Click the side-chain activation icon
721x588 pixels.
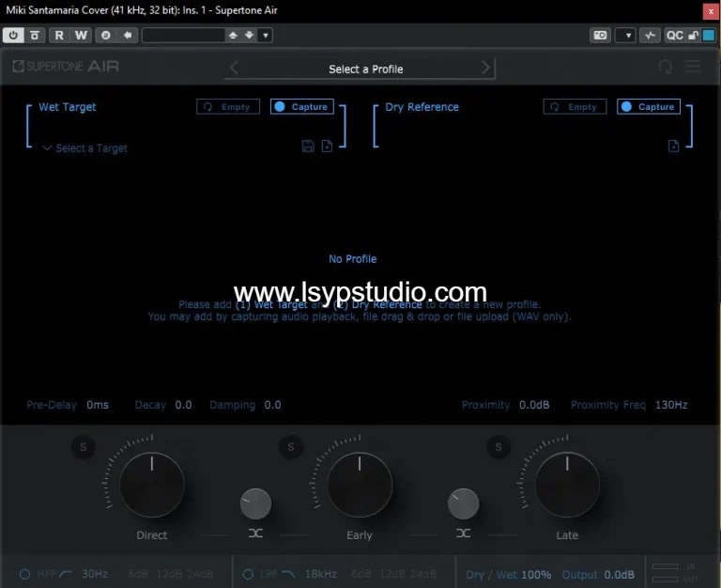[x=650, y=35]
